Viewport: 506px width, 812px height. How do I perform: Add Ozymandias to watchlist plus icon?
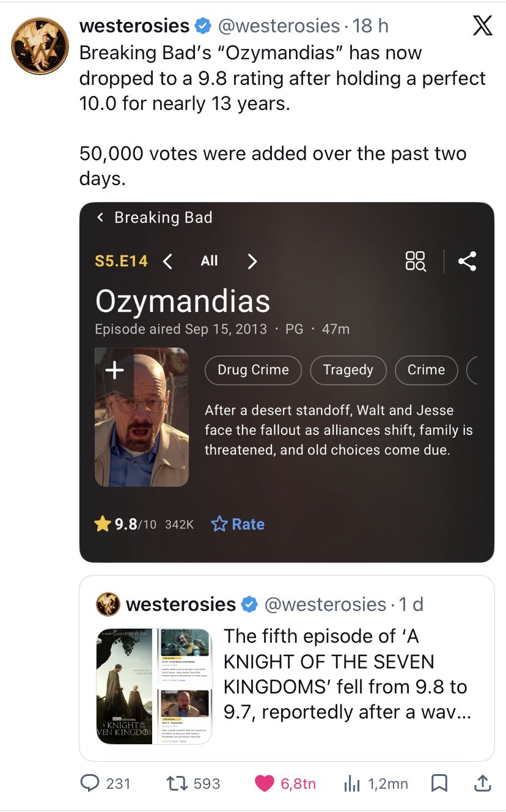coord(114,370)
